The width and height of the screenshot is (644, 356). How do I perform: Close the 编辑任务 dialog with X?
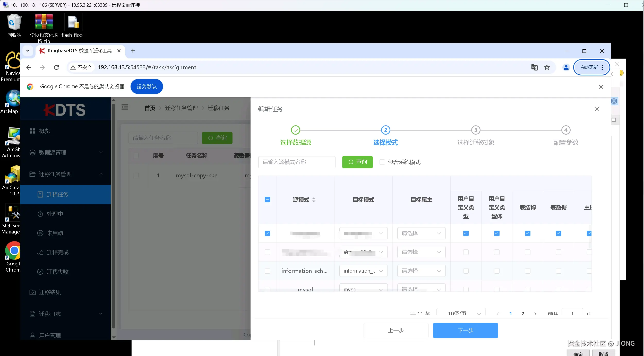pyautogui.click(x=597, y=109)
